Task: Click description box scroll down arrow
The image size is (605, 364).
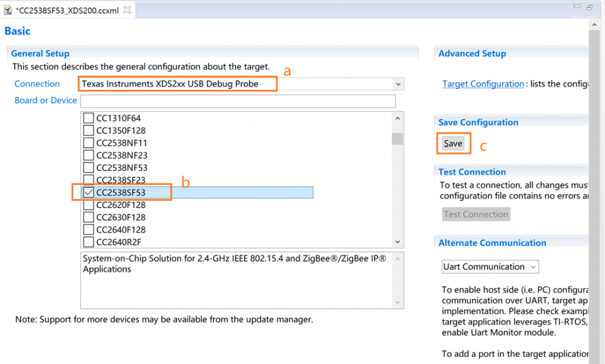Action: (398, 303)
